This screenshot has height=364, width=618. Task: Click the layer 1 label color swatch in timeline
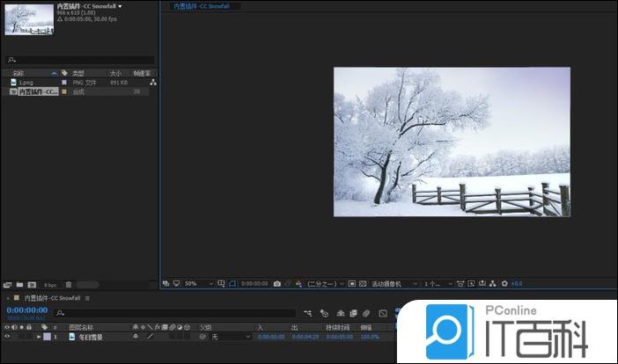tap(47, 337)
